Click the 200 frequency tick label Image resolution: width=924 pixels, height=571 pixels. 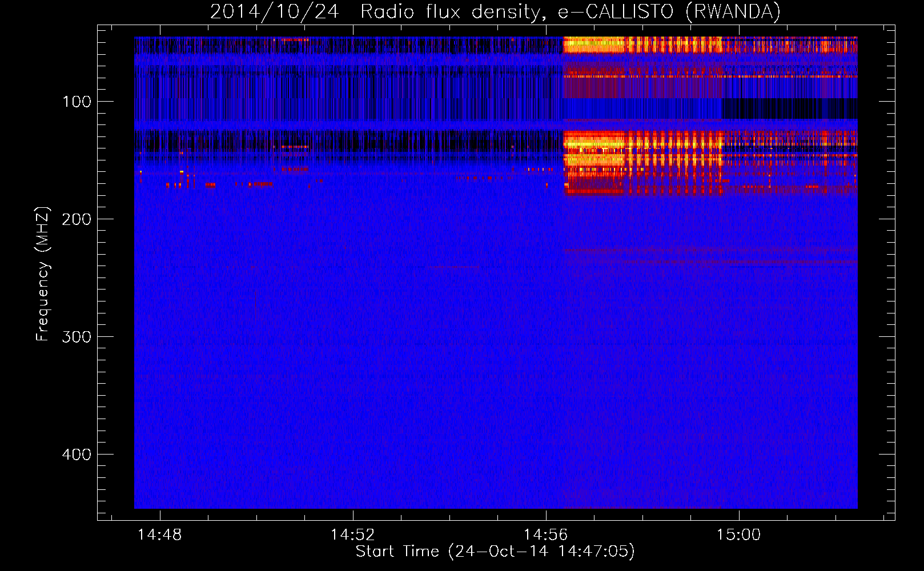(77, 220)
